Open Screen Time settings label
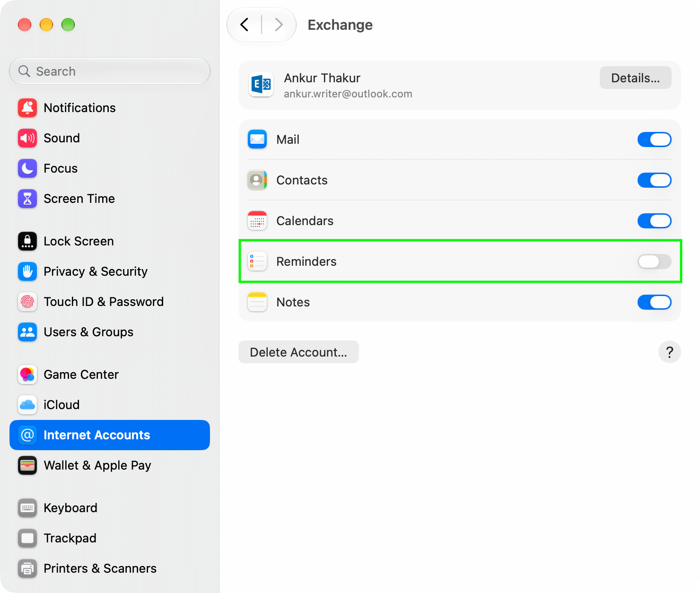700x593 pixels. (79, 199)
